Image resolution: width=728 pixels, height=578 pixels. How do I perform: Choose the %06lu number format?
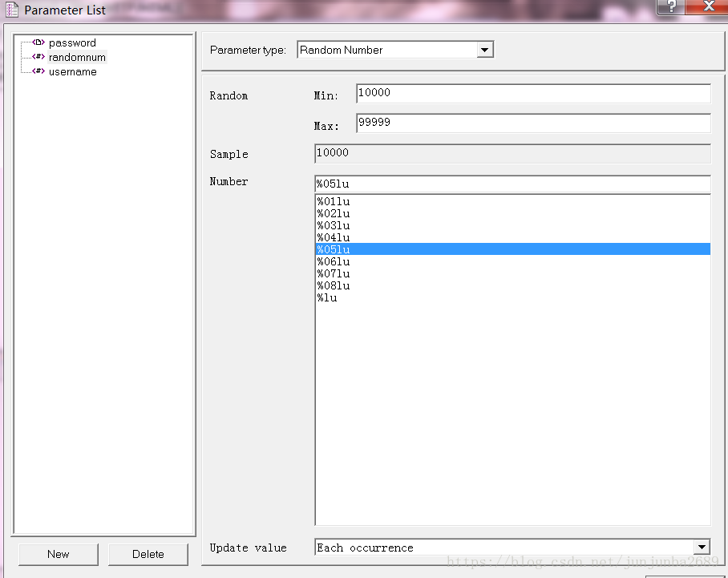pyautogui.click(x=512, y=261)
